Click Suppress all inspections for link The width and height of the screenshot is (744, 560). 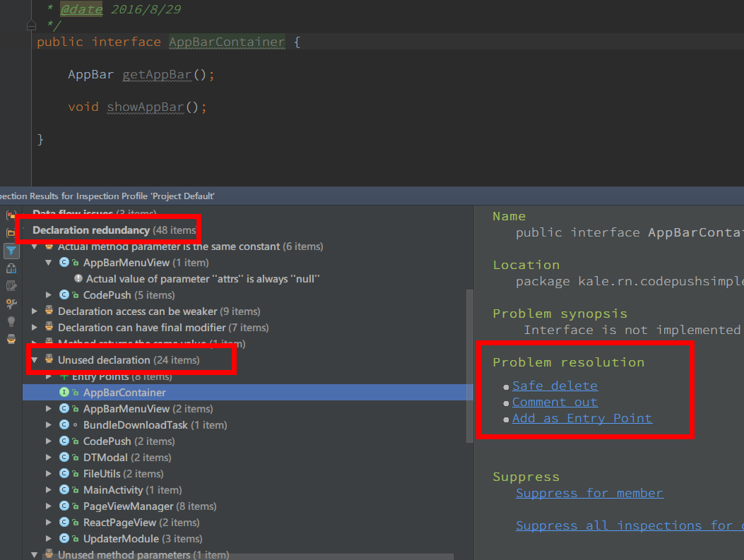tap(630, 525)
